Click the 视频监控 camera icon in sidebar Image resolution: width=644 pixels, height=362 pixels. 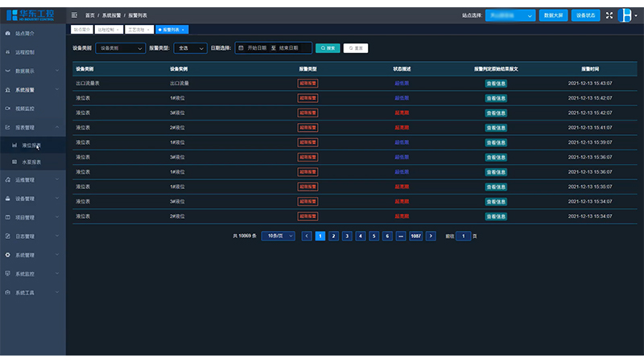[x=8, y=109]
